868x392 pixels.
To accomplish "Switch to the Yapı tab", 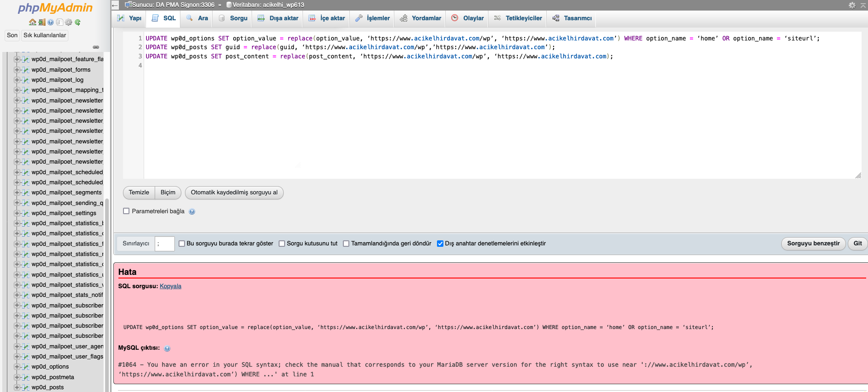I will point(129,18).
